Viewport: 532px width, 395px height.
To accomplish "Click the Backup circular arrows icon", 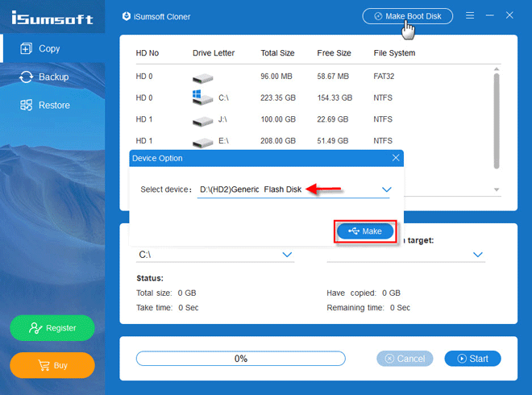I will [26, 77].
